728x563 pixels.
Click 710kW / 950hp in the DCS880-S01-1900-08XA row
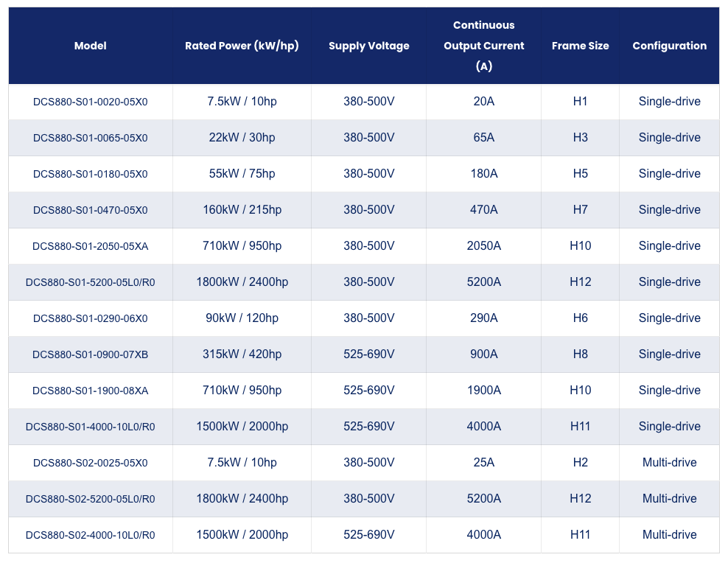click(242, 391)
